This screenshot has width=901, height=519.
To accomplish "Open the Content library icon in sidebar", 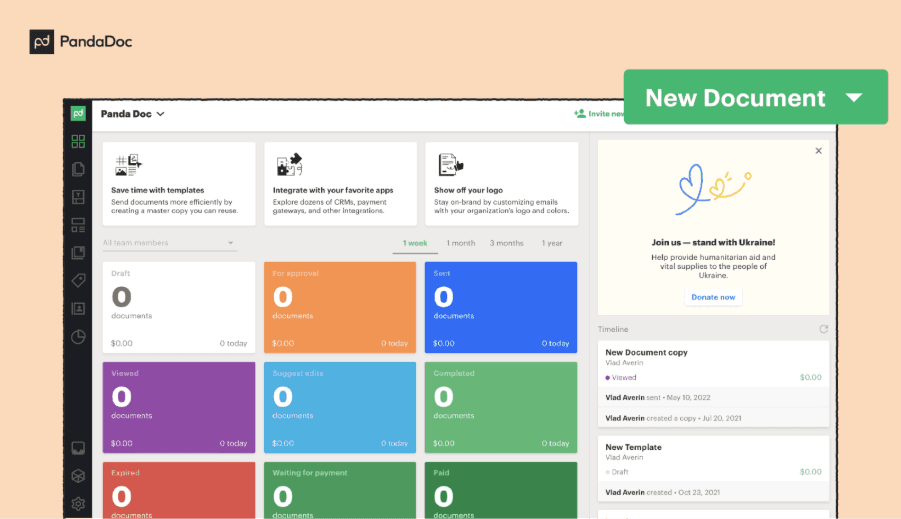I will click(x=78, y=253).
